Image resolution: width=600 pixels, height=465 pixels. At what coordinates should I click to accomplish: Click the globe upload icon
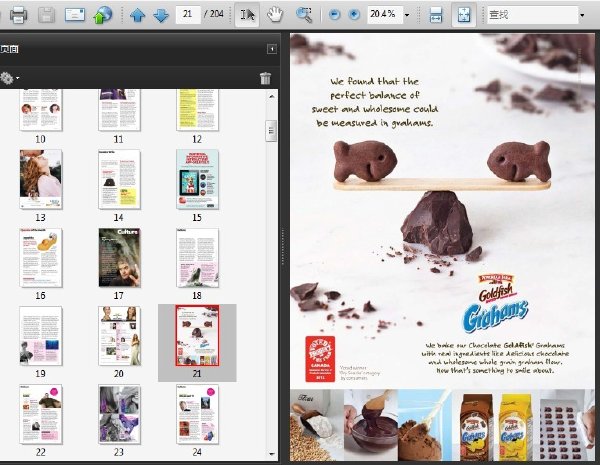click(x=103, y=15)
